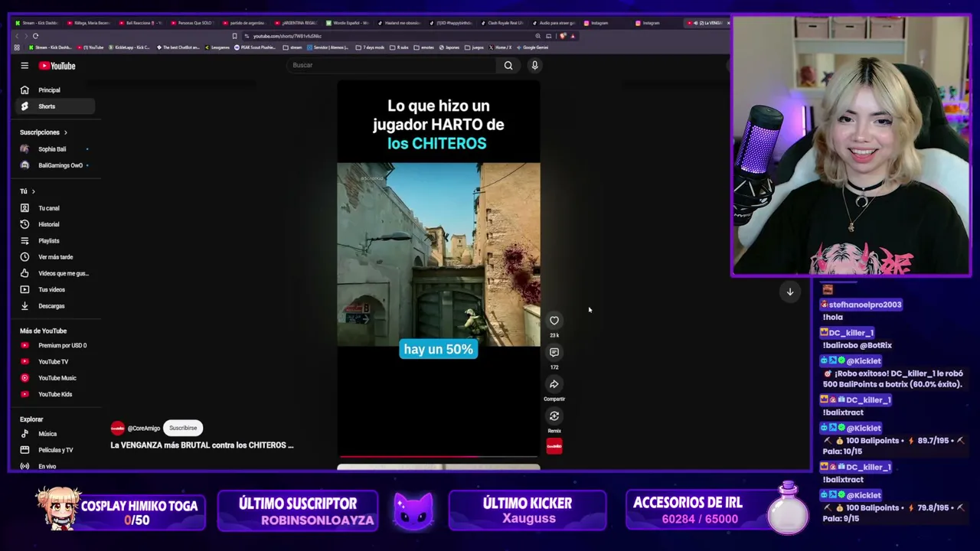
Task: Go to the YouTube logo home
Action: [x=57, y=66]
